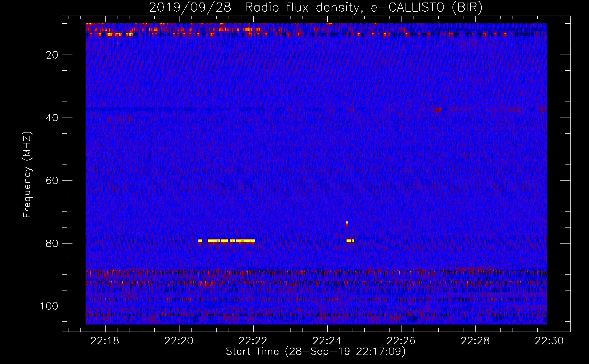Click the 22:20 time tick label

click(179, 341)
